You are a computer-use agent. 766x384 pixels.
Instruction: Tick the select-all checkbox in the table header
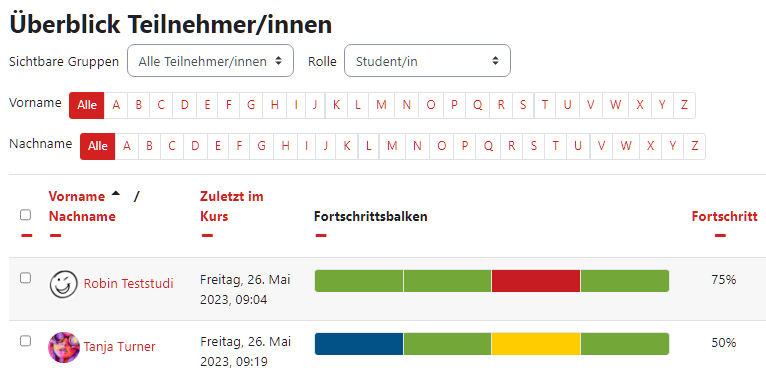tap(25, 215)
